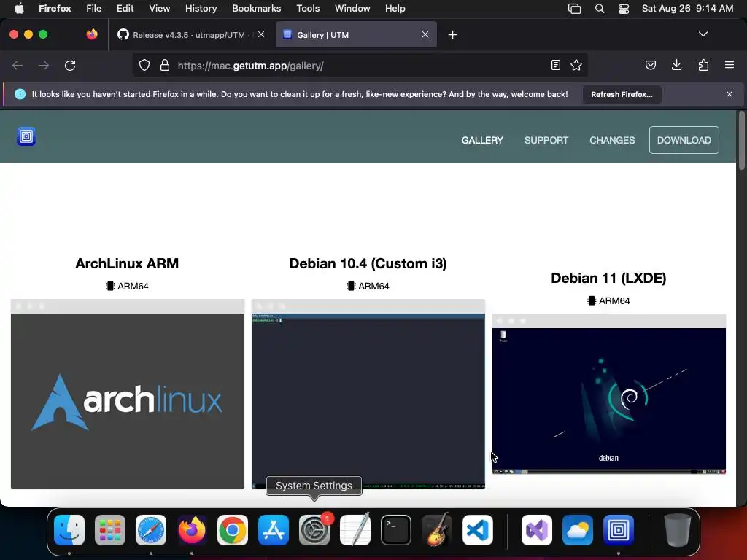Image resolution: width=747 pixels, height=560 pixels.
Task: Open Launchpad from the Dock
Action: point(110,530)
